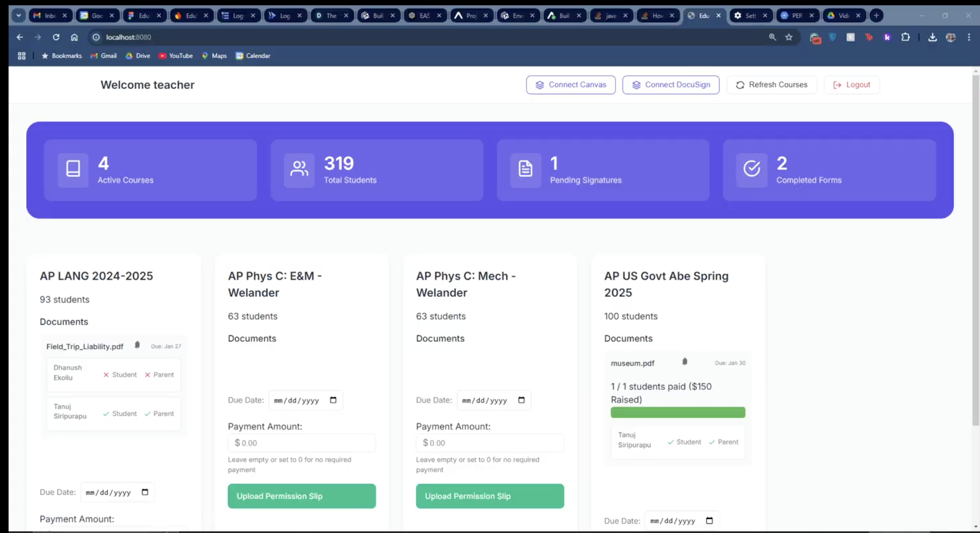Click the Connect Canvas button

571,85
